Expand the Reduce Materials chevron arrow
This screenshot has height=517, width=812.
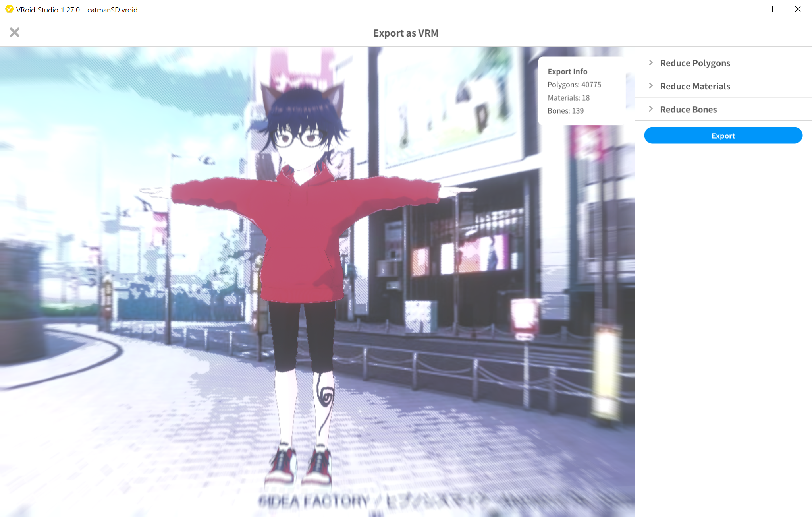coord(651,86)
